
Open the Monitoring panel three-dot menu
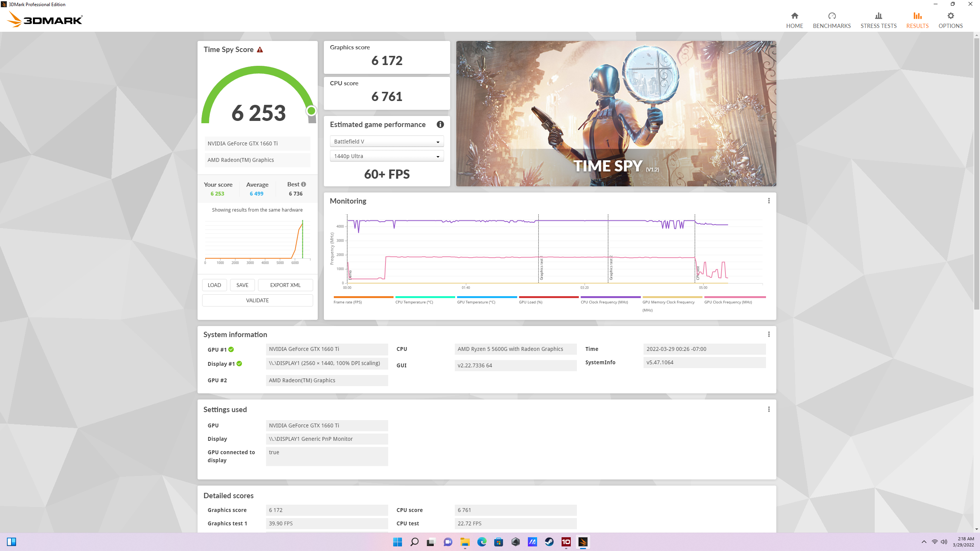pyautogui.click(x=769, y=201)
